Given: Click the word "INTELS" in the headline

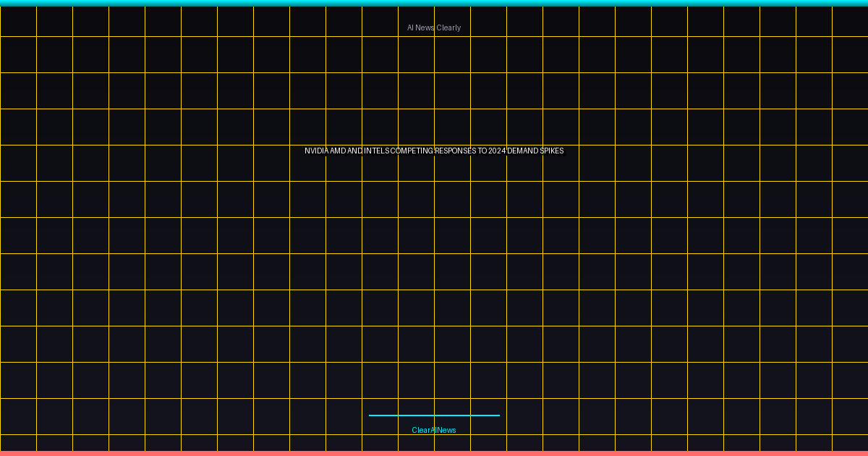Looking at the screenshot, I should tap(376, 151).
